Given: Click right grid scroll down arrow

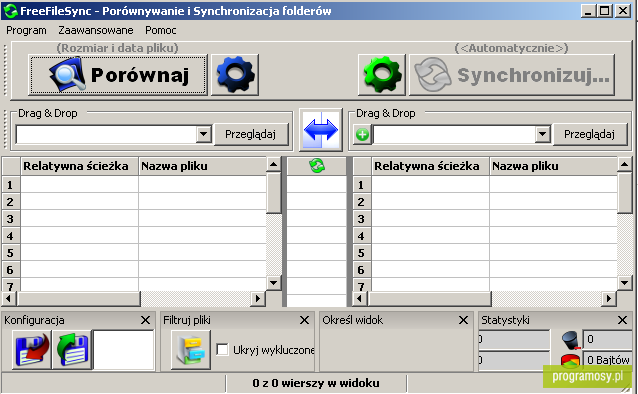Looking at the screenshot, I should [625, 283].
